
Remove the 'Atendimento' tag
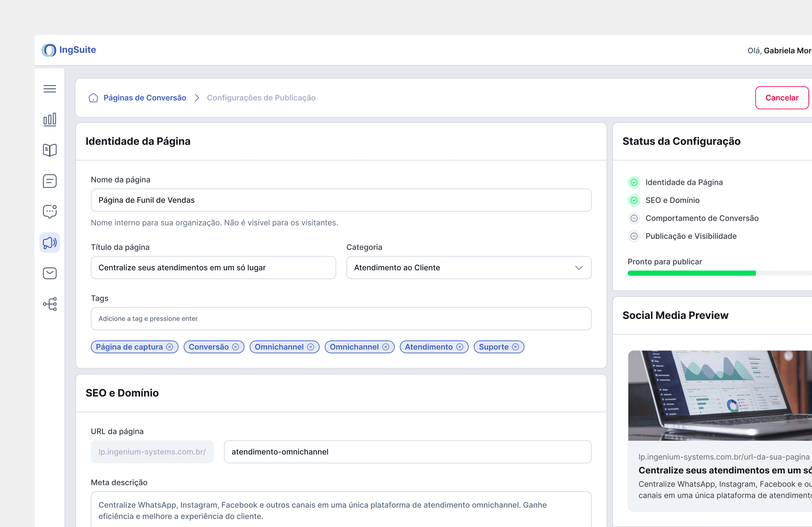coord(460,347)
